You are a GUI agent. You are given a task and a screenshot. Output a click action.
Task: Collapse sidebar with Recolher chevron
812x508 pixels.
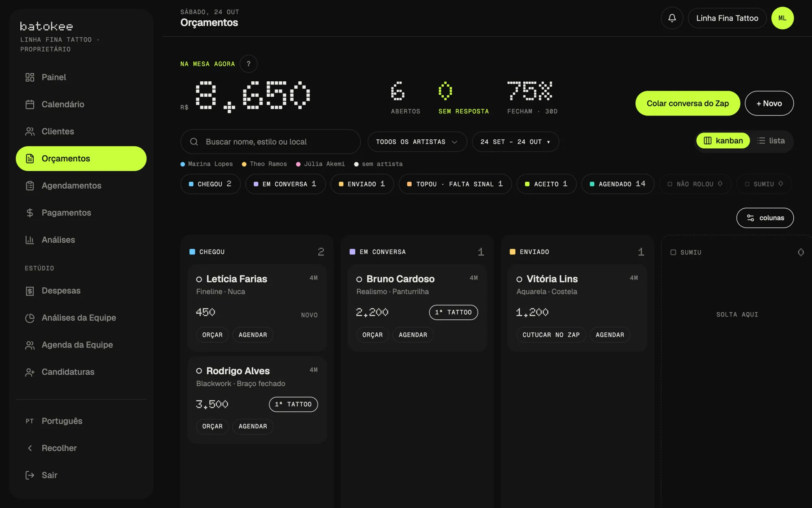click(x=30, y=448)
